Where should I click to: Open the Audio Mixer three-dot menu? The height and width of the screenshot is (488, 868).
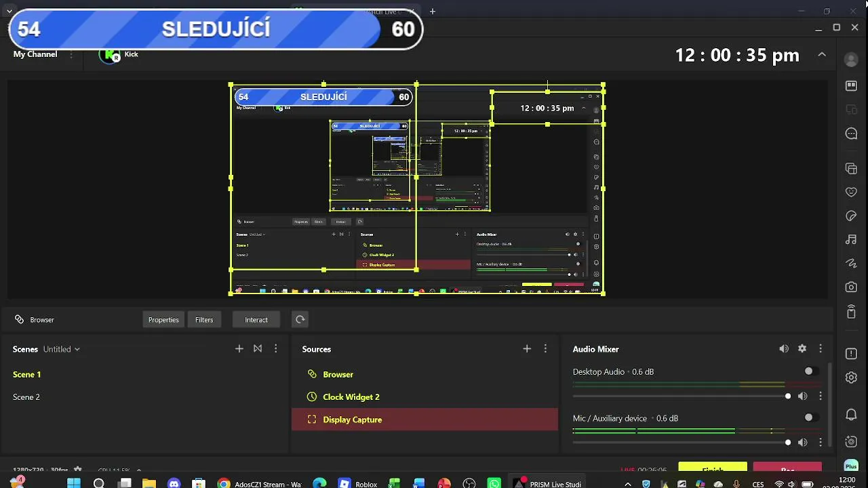(821, 348)
